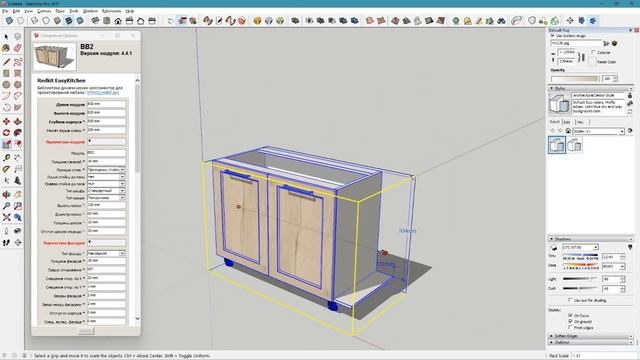Image resolution: width=640 pixels, height=360 pixels.
Task: Open the Window menu
Action: pyautogui.click(x=90, y=11)
